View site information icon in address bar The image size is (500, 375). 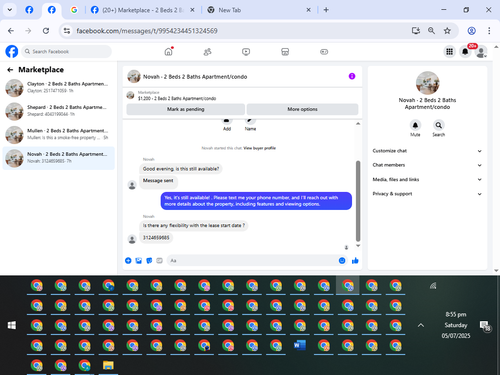[67, 31]
